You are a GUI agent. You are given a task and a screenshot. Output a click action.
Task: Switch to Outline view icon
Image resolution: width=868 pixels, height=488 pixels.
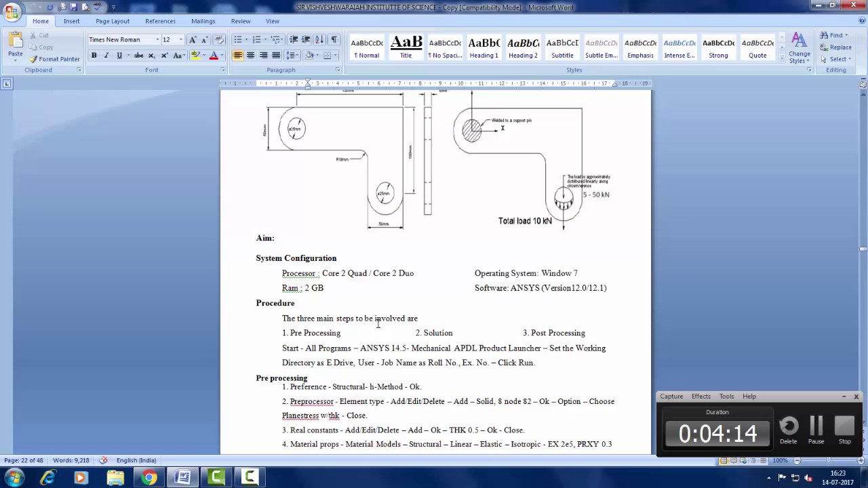coord(752,461)
